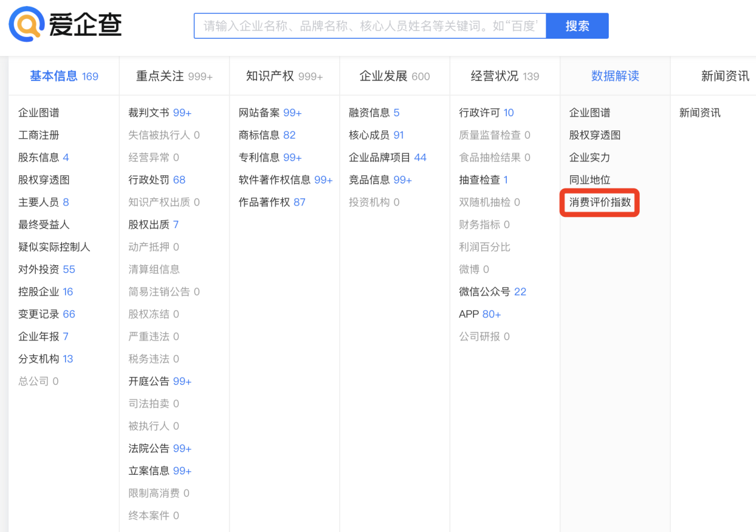Open the 商标信息 entry
756x532 pixels.
[267, 135]
